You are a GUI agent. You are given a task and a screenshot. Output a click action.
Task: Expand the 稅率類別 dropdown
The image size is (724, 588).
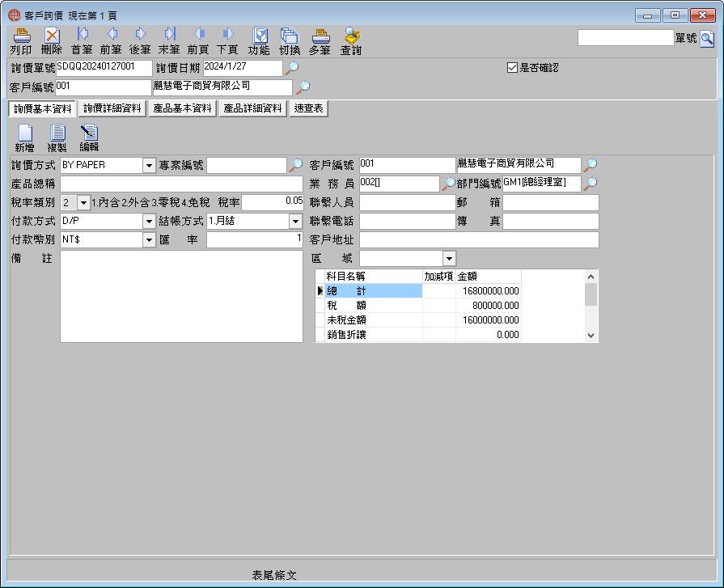click(83, 203)
